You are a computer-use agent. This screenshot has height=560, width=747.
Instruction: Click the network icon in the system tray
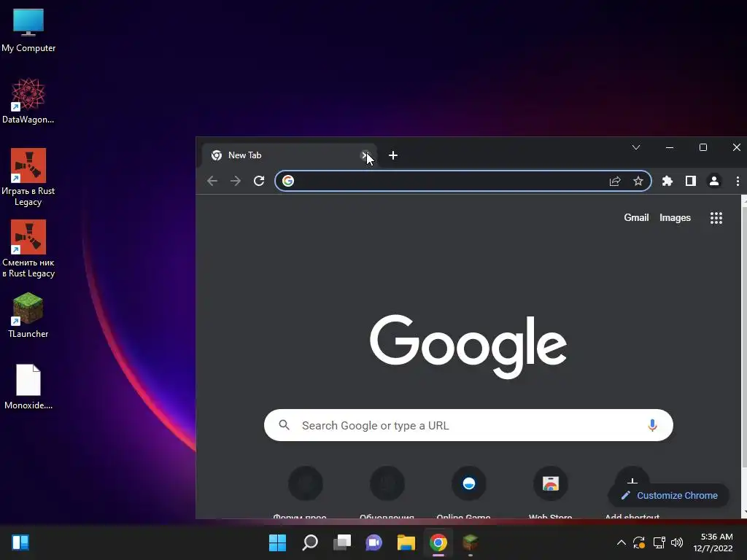tap(659, 542)
